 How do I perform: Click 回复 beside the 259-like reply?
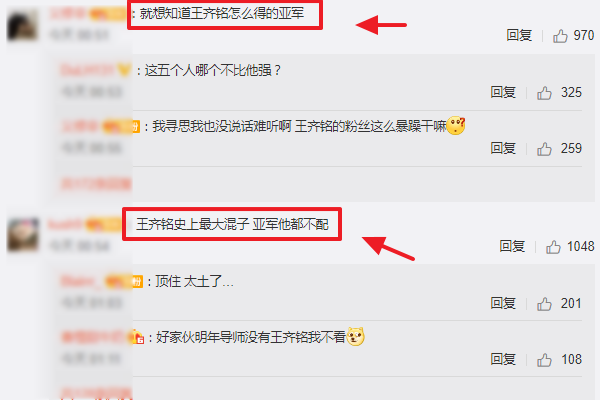(503, 148)
